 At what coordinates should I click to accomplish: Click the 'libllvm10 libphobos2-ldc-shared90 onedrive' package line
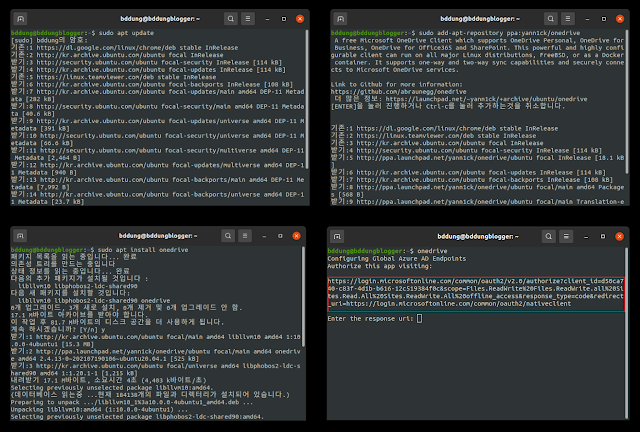click(x=94, y=301)
